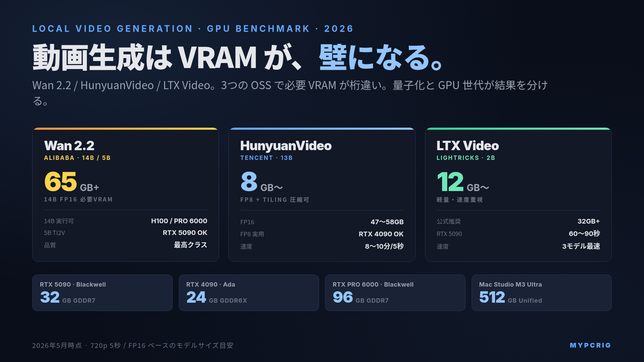Click the 'FP16' row label in HunyuanVideo card
This screenshot has height=362, width=644.
pos(247,222)
